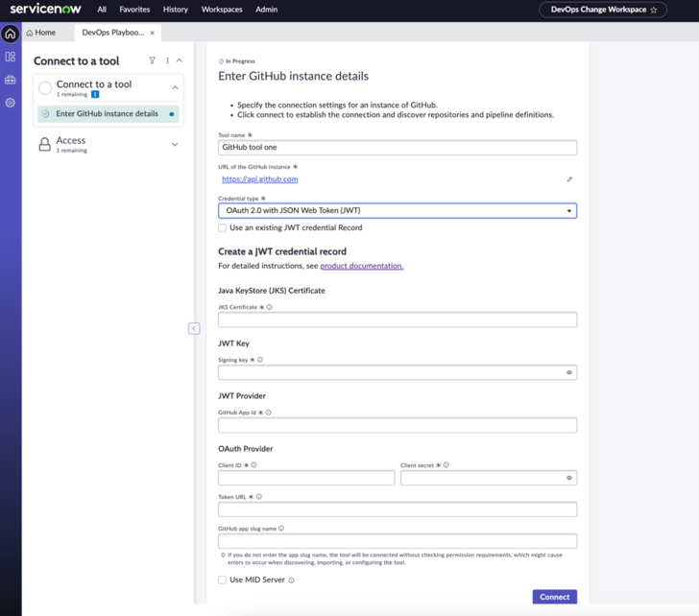The height and width of the screenshot is (616, 699).
Task: Click into the Tool name field
Action: point(398,148)
